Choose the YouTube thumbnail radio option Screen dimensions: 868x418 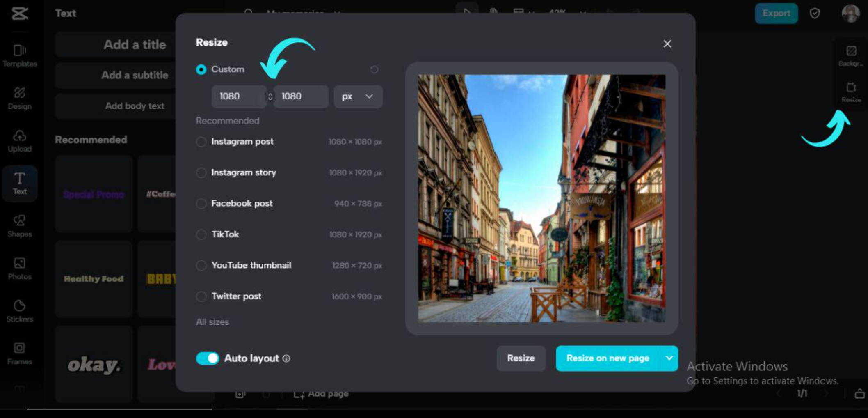201,266
